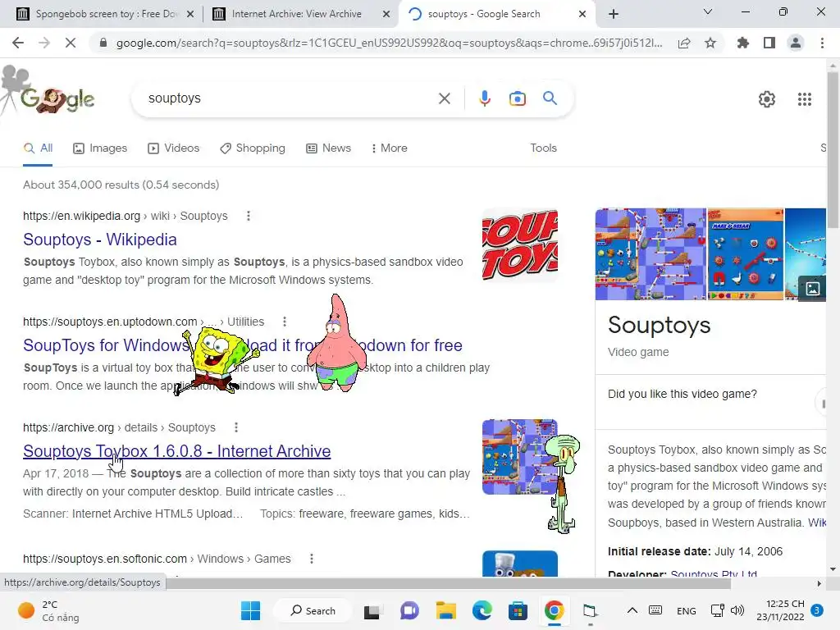Select the Shopping search tab
Viewport: 840px width, 630px height.
click(x=253, y=148)
